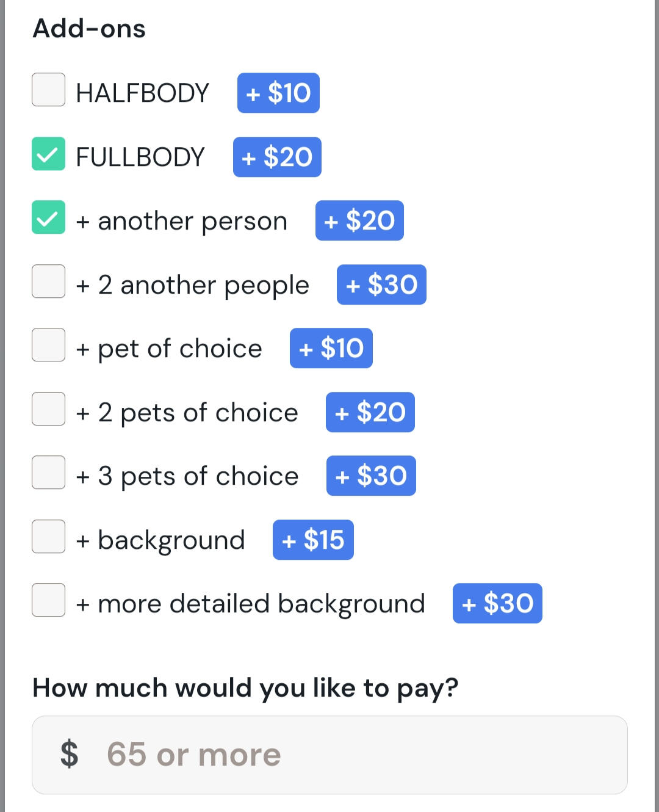Select the 2 pets of choice checkbox
Viewport: 659px width, 812px height.
point(49,409)
